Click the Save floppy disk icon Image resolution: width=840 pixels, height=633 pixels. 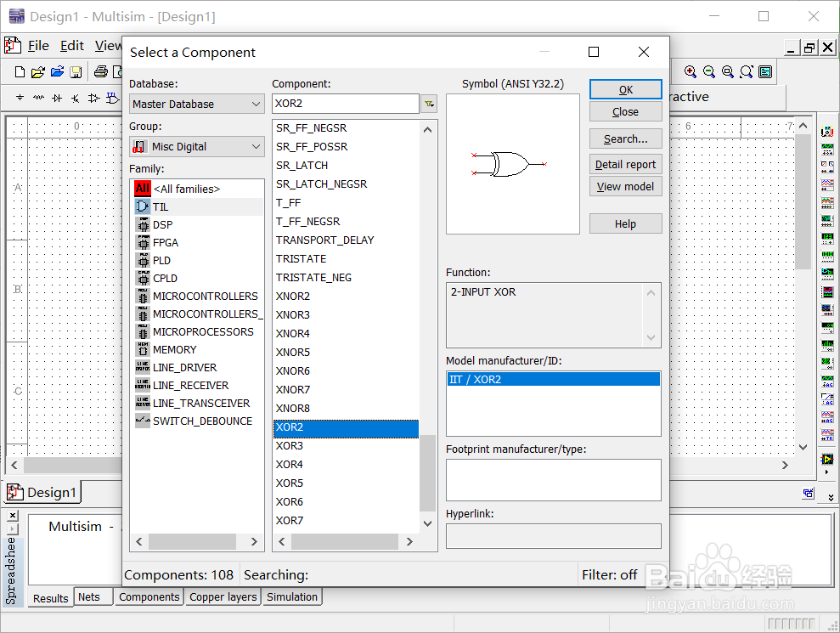[x=76, y=72]
